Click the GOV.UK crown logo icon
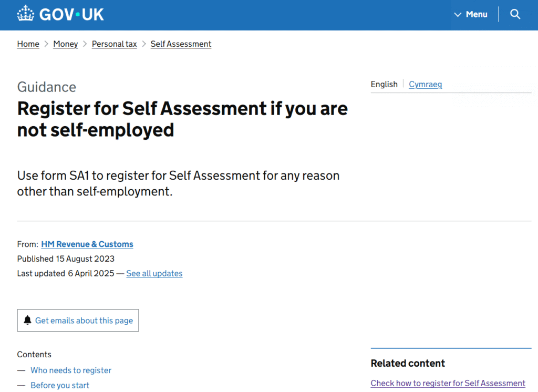This screenshot has height=392, width=538. [x=25, y=14]
